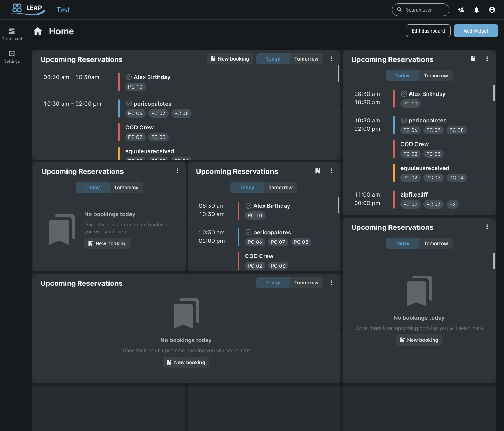The width and height of the screenshot is (504, 431).
Task: Click bookmark icon in middle reservations widget
Action: pos(317,171)
